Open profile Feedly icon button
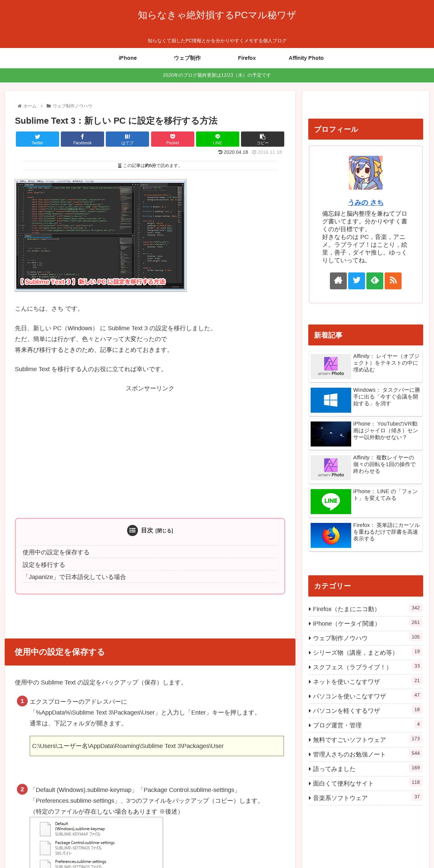 375,281
